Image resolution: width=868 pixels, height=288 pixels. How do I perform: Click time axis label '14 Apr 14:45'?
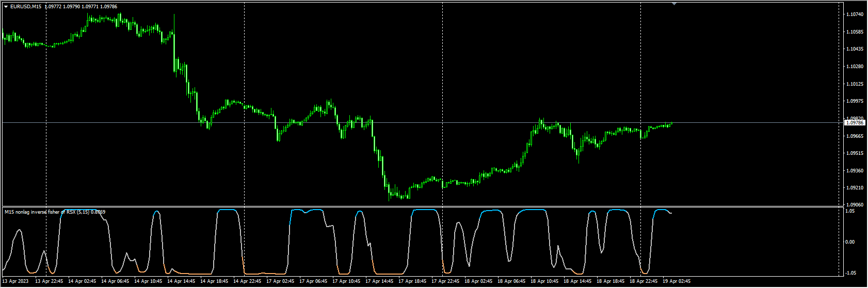181,281
